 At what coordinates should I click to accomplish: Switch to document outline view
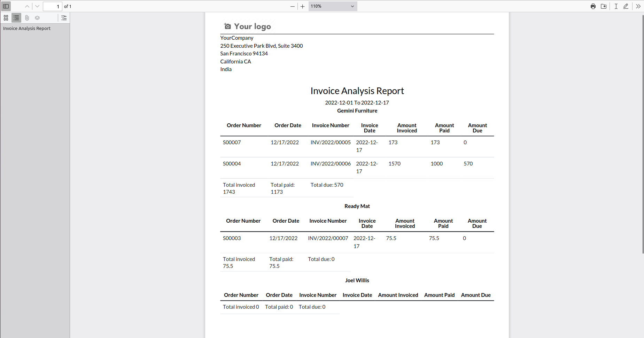coord(16,18)
